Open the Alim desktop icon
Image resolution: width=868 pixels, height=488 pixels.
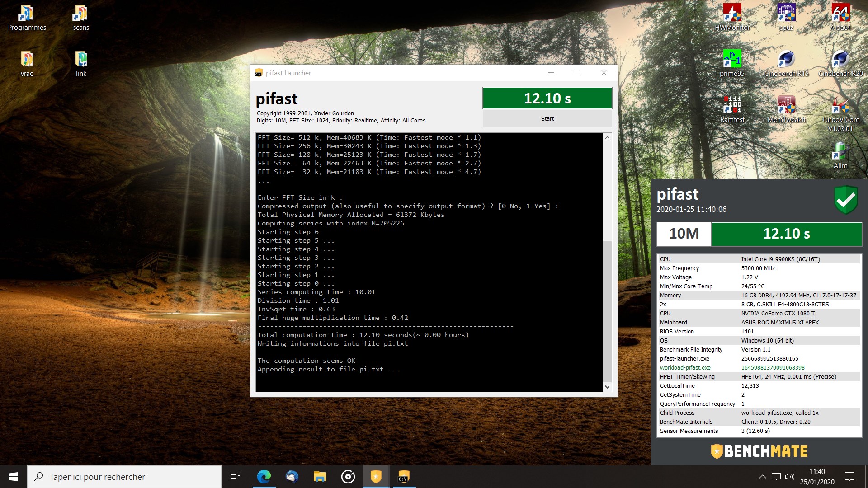(840, 155)
